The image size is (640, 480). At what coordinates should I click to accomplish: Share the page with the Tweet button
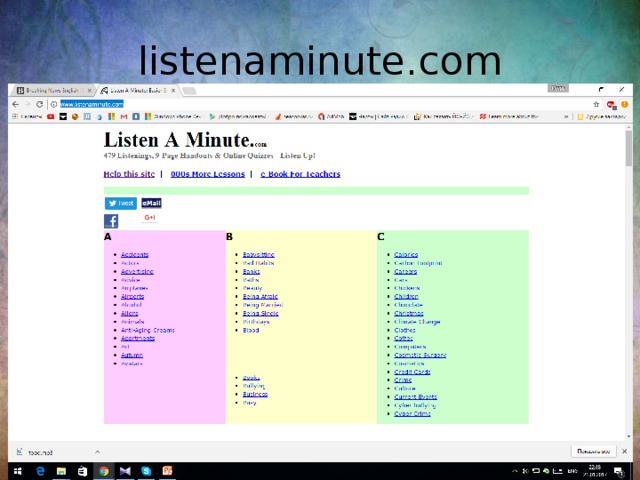(x=121, y=203)
